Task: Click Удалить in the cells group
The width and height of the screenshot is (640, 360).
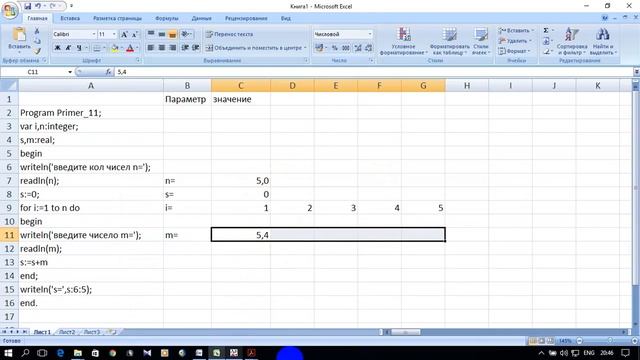Action: point(515,41)
